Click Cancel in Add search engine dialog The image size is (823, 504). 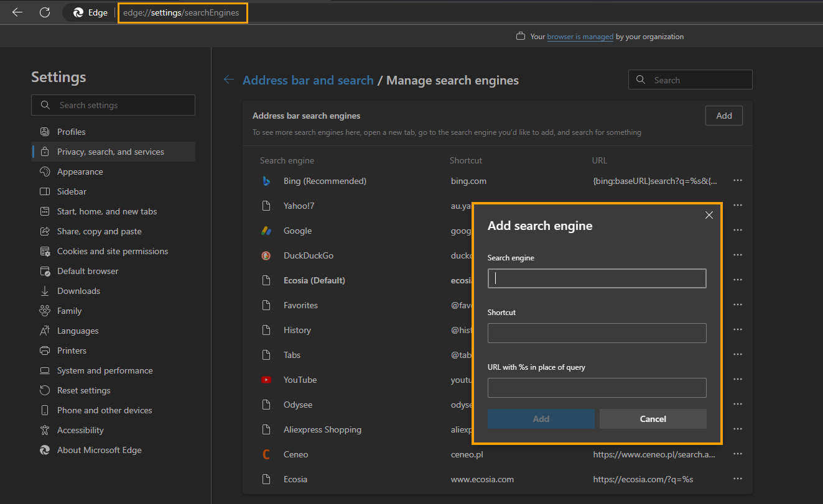click(x=653, y=419)
